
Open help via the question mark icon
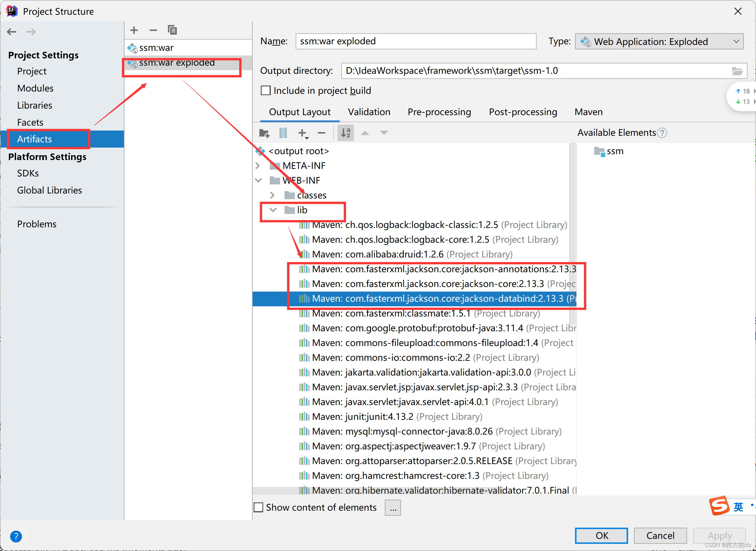(16, 536)
